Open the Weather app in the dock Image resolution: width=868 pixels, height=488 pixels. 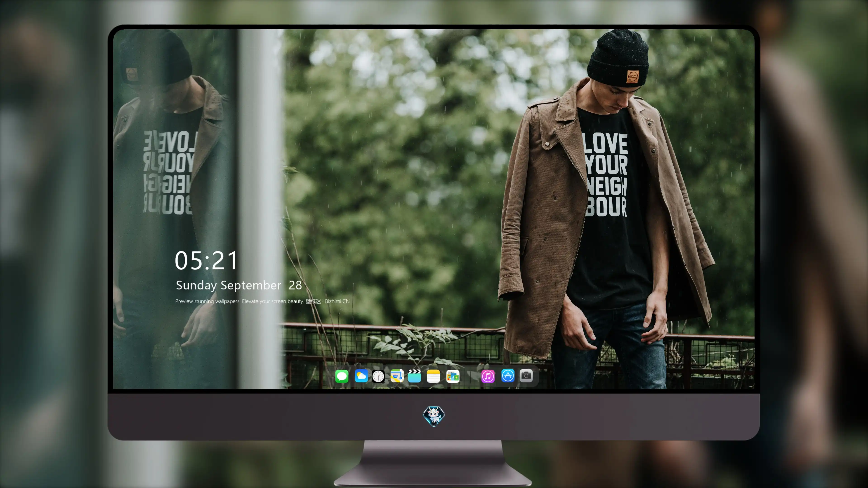click(361, 376)
